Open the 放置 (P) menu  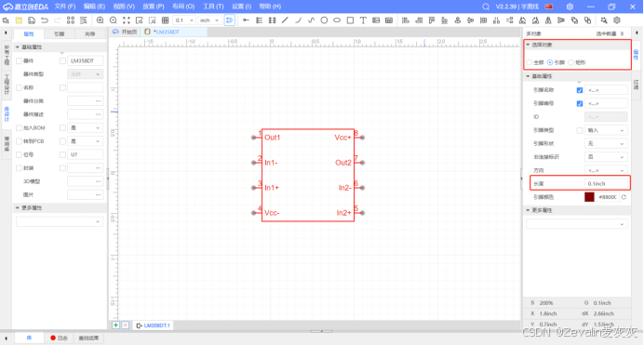tap(154, 7)
